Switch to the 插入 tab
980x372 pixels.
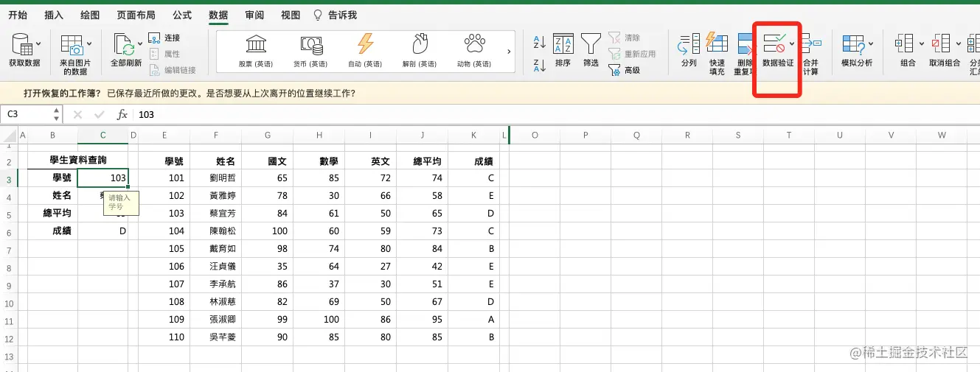(x=54, y=15)
